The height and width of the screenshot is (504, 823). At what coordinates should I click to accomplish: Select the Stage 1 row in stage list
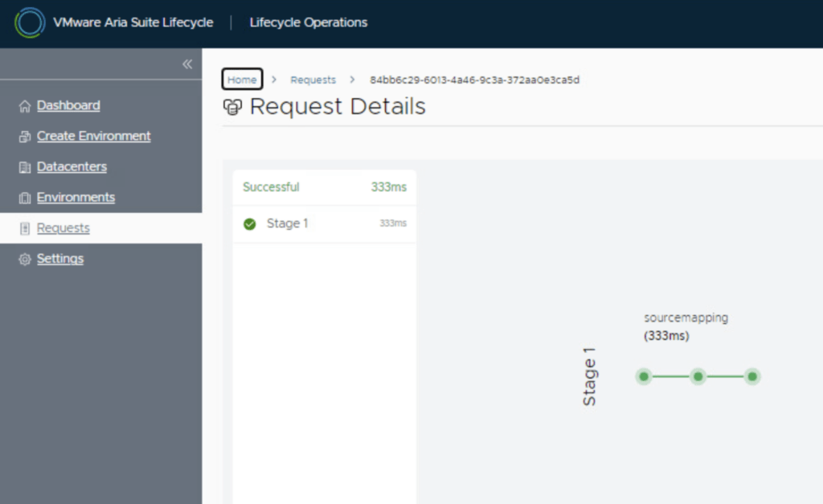pos(324,223)
